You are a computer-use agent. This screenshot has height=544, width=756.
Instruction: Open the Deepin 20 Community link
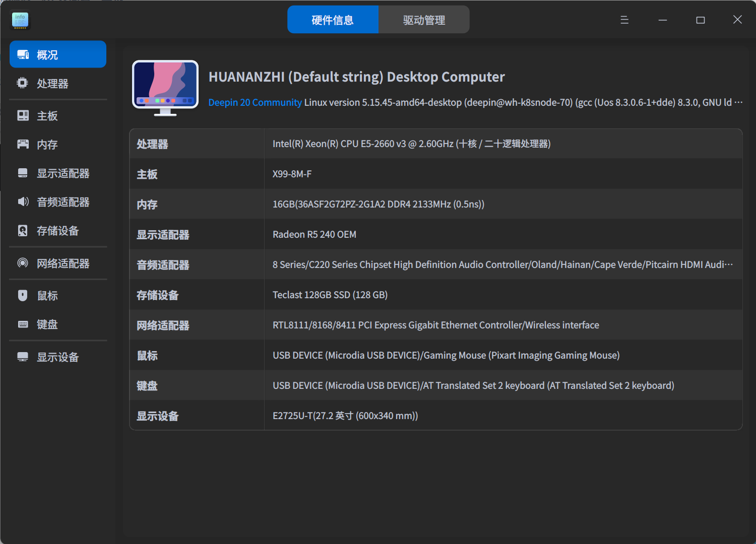coord(255,102)
